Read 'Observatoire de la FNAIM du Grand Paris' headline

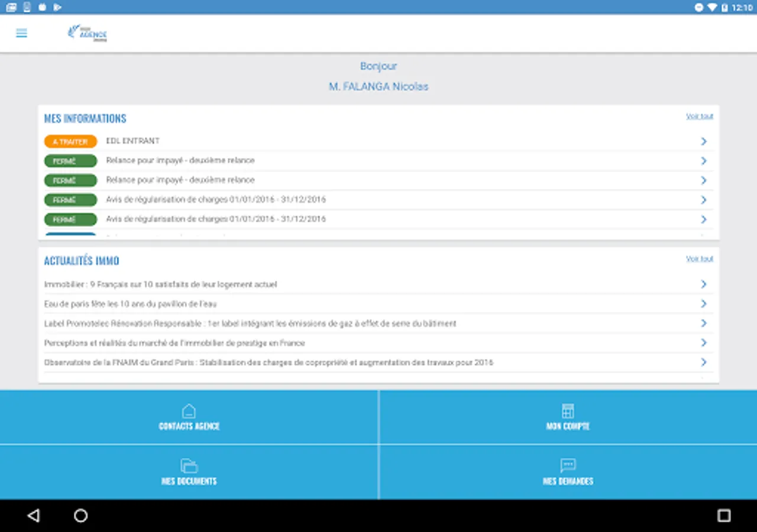[x=268, y=362]
